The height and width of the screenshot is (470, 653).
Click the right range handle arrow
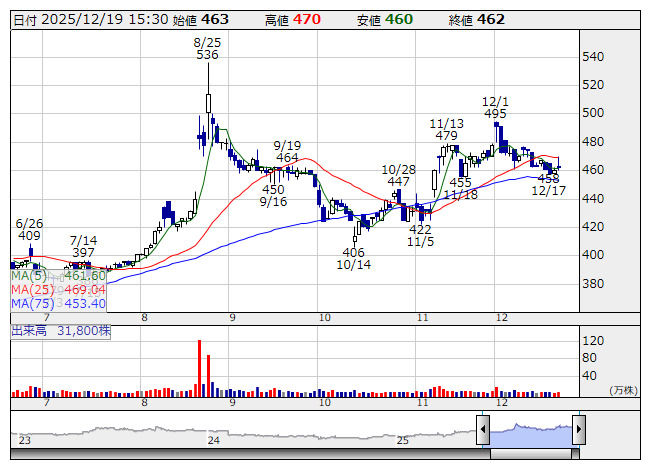[579, 430]
